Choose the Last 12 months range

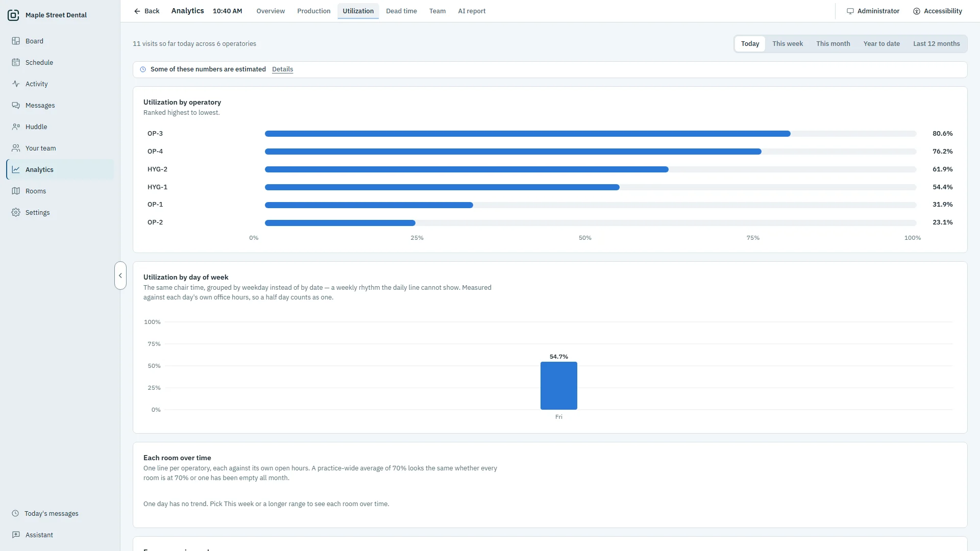[936, 44]
